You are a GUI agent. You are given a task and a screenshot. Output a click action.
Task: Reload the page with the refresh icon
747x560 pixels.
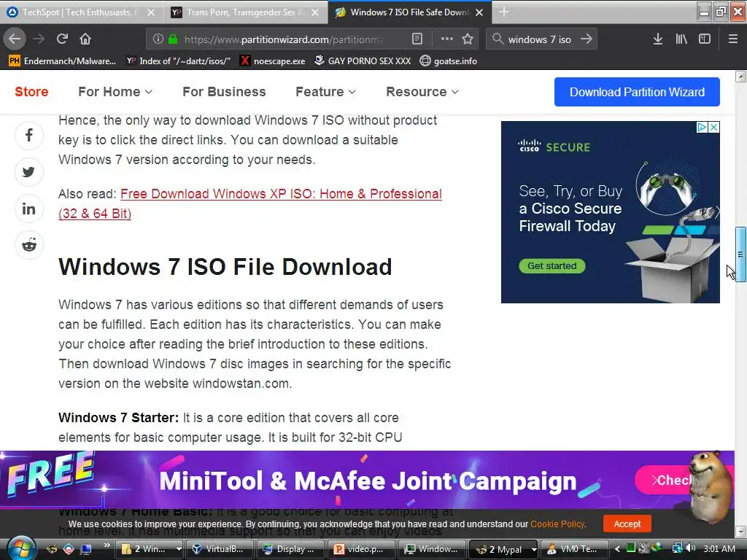(x=62, y=39)
